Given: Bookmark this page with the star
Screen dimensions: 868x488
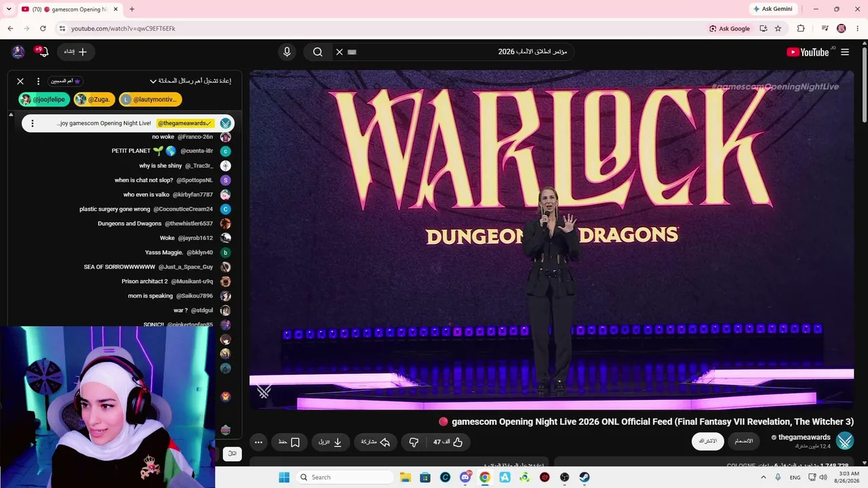Looking at the screenshot, I should [x=778, y=28].
